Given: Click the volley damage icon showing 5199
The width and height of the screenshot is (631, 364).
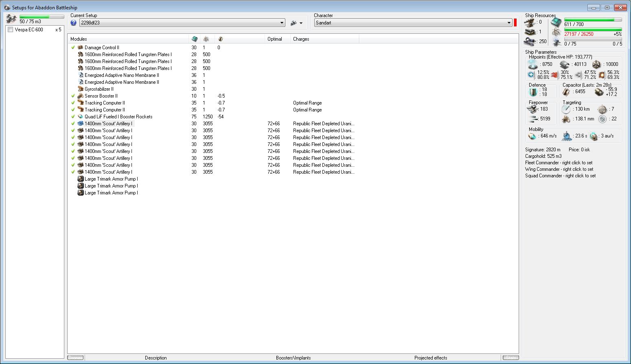Looking at the screenshot, I should 532,119.
